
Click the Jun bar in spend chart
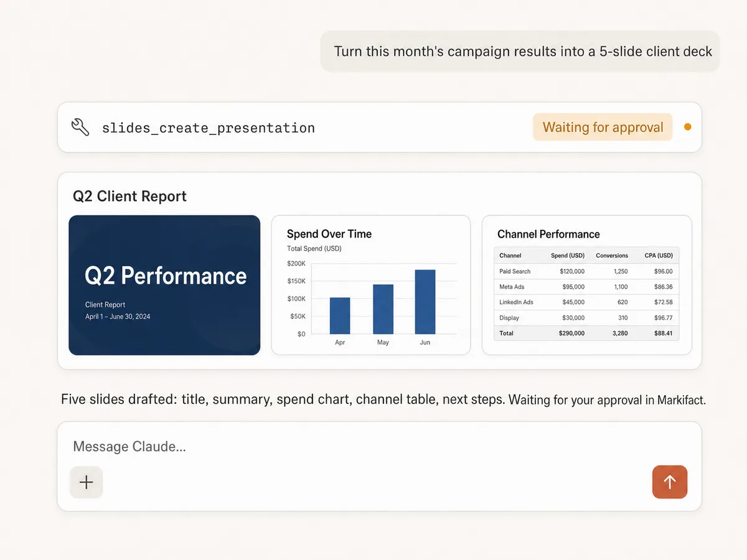pyautogui.click(x=425, y=302)
